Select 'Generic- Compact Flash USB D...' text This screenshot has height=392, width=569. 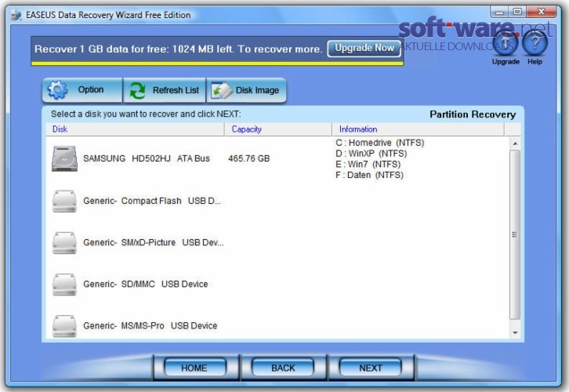click(x=152, y=201)
